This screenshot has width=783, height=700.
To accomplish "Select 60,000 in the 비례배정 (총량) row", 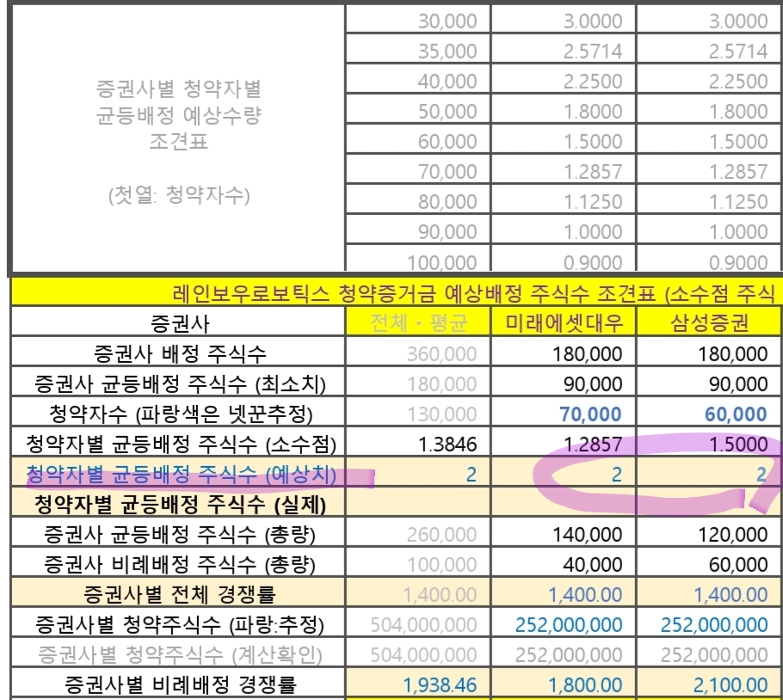I will pos(709,562).
